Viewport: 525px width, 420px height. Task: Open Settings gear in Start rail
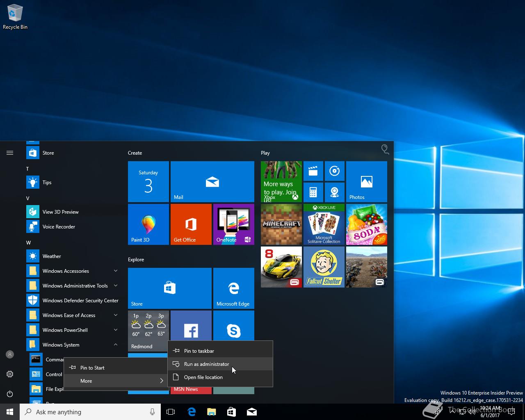10,374
